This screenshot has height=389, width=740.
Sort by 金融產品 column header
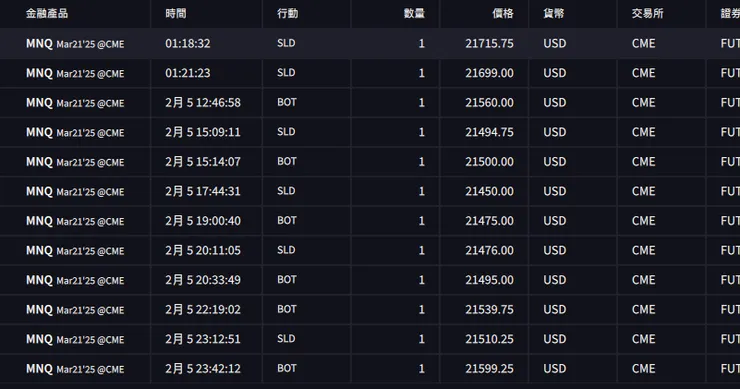(47, 14)
